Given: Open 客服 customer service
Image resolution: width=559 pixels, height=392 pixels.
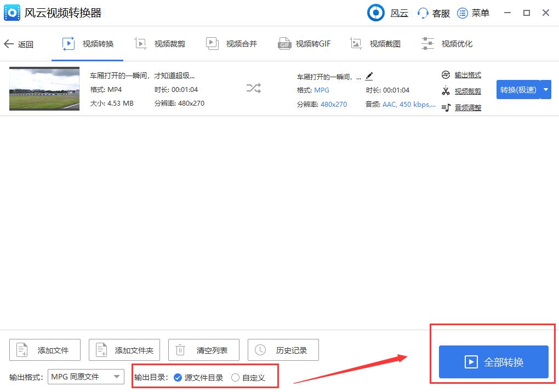Looking at the screenshot, I should pos(432,13).
